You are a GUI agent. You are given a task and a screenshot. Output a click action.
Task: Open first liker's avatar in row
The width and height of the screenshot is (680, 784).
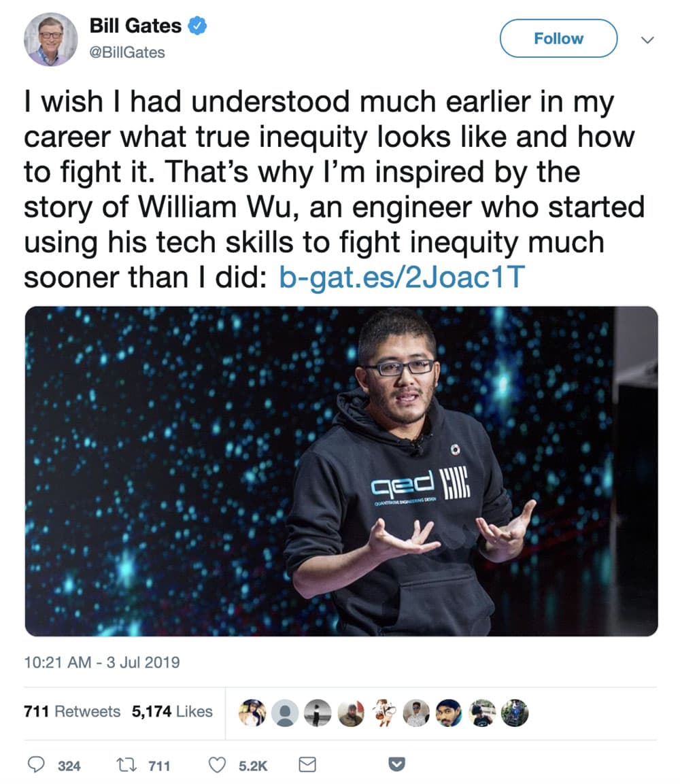tap(252, 713)
